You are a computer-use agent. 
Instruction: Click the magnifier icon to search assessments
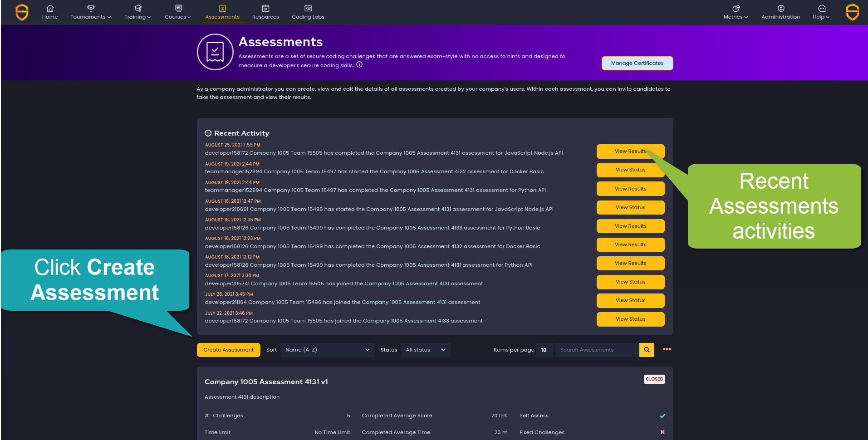coord(646,350)
